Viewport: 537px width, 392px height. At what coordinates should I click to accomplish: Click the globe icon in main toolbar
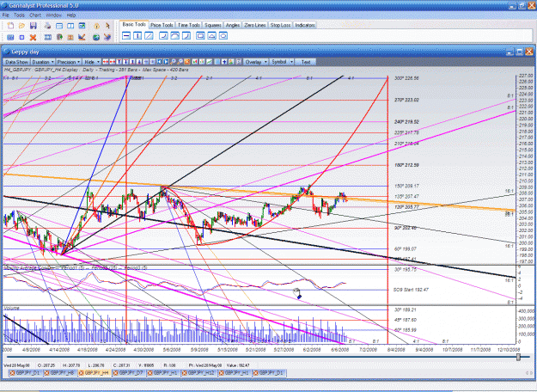click(96, 37)
